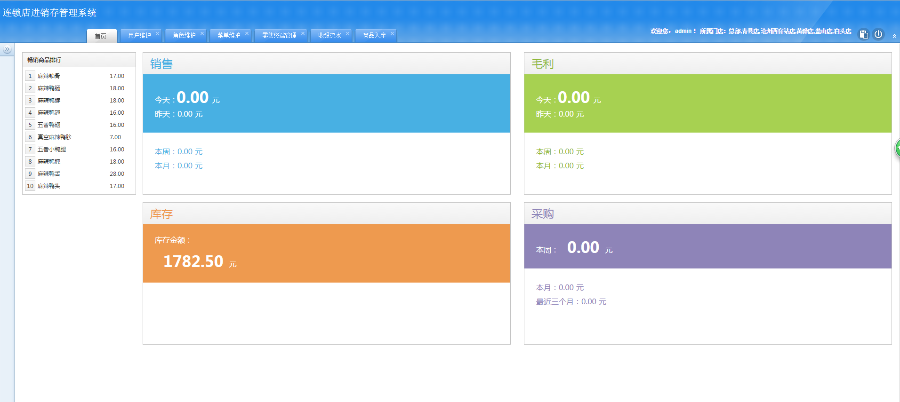Switch to the 首页 tab
The height and width of the screenshot is (402, 900).
102,36
